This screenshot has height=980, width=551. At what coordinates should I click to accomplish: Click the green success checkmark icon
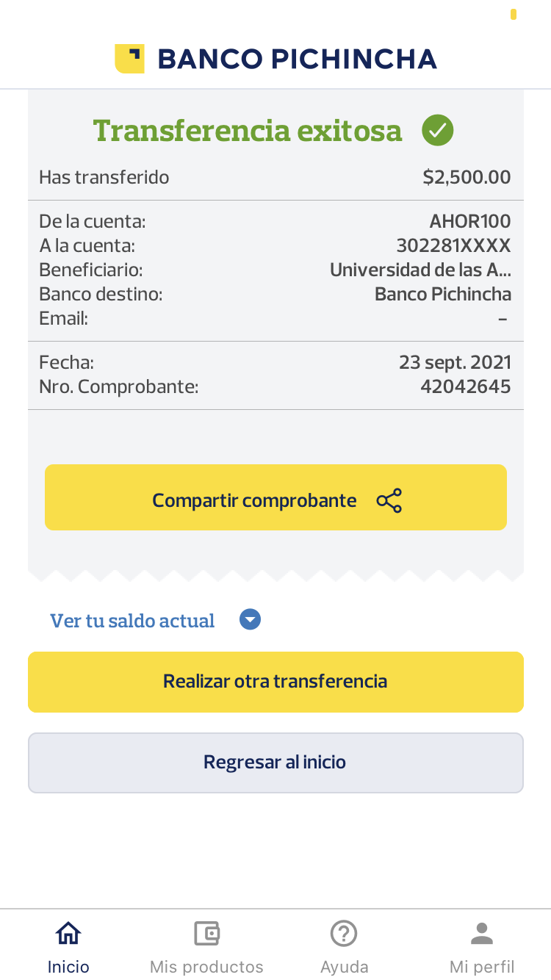click(438, 131)
